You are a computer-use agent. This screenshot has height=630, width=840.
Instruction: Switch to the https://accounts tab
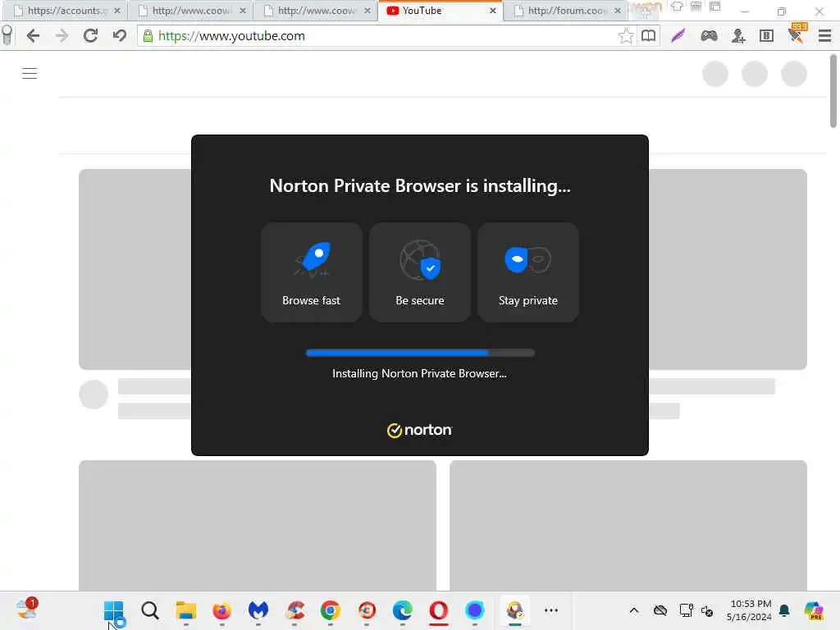64,11
